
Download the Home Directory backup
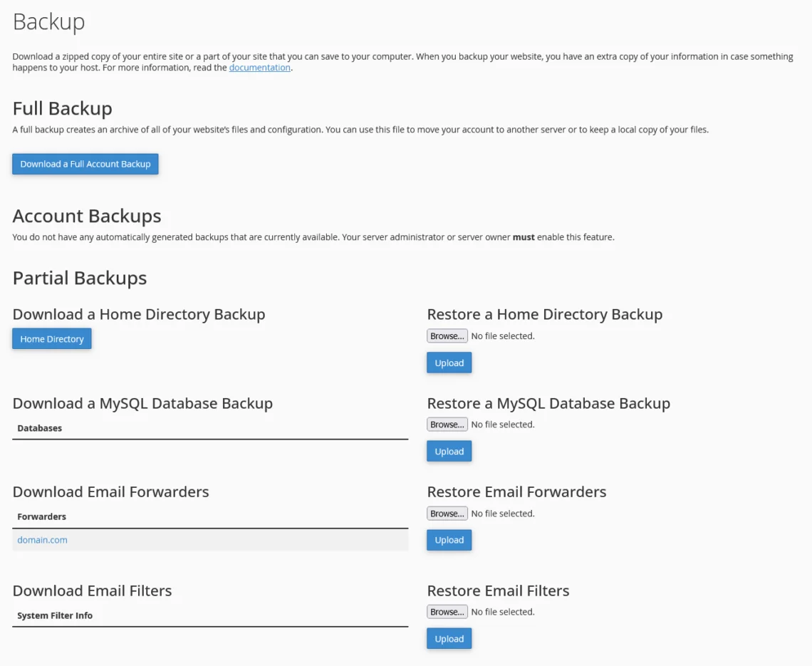click(x=51, y=338)
